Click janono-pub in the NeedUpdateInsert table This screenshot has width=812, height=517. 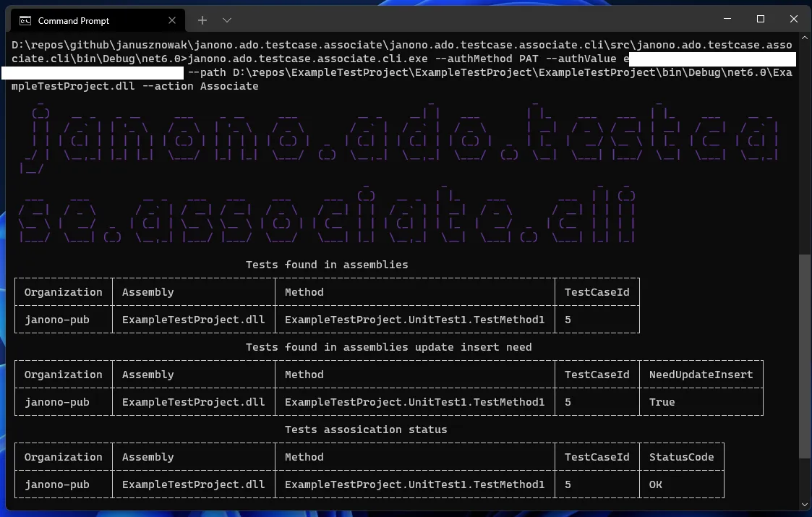tap(57, 402)
